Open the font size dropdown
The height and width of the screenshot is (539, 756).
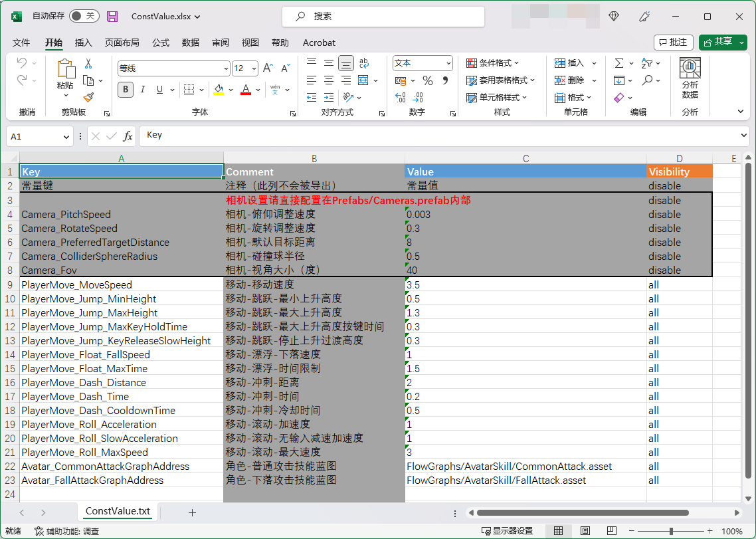pyautogui.click(x=254, y=68)
